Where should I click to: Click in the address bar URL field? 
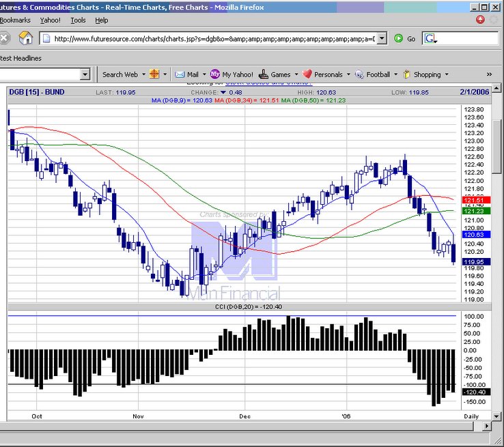click(x=214, y=38)
